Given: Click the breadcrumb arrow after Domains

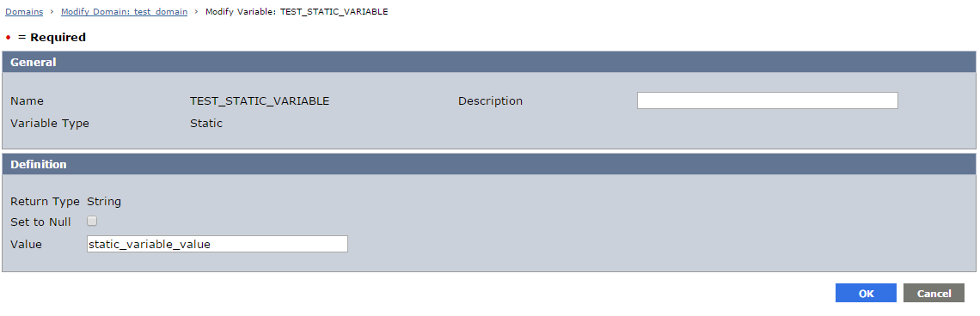Looking at the screenshot, I should 52,12.
